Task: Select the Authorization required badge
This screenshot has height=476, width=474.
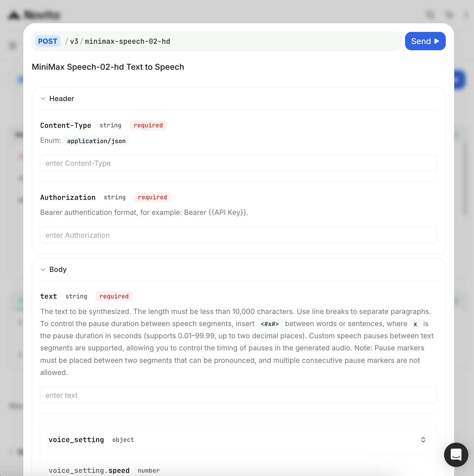Action: click(x=153, y=197)
